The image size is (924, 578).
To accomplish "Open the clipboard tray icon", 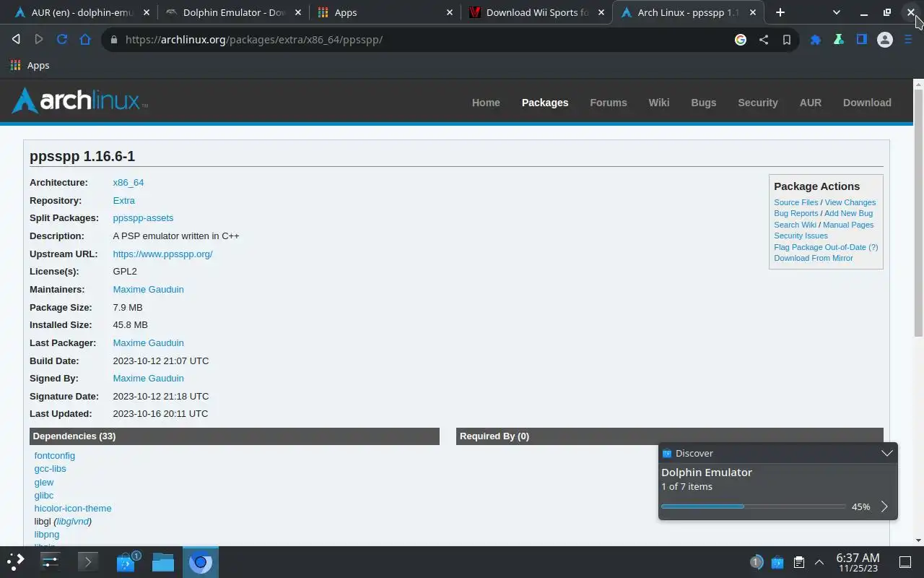I will (798, 562).
